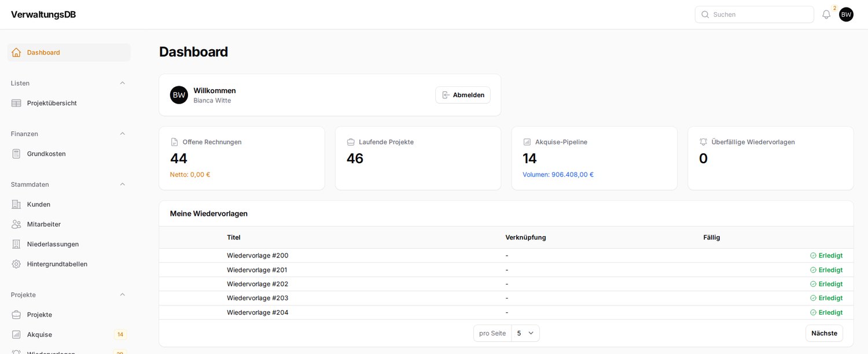The height and width of the screenshot is (354, 868).
Task: Select the Wiedervorlage #200 row title
Action: coord(258,256)
